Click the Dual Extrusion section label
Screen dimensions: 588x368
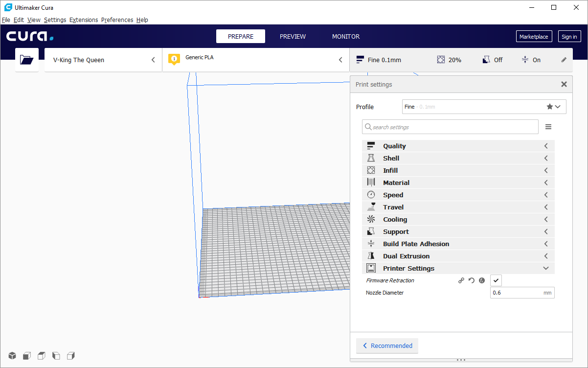tap(406, 256)
